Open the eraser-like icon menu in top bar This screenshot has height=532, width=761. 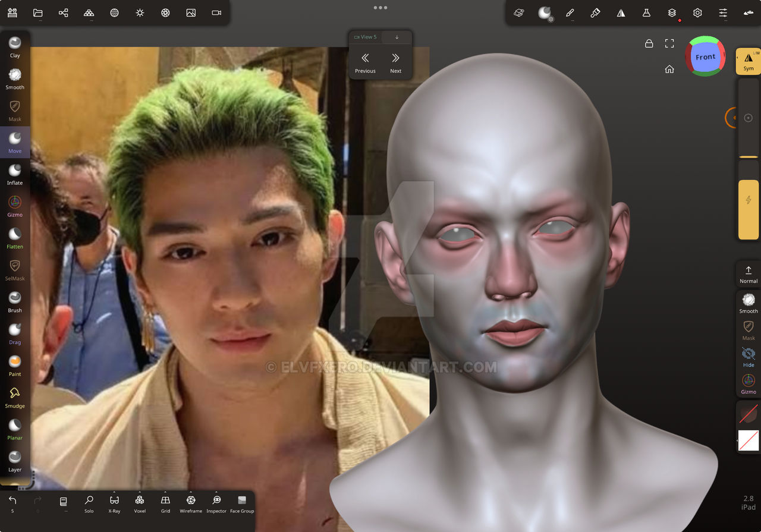coord(519,12)
